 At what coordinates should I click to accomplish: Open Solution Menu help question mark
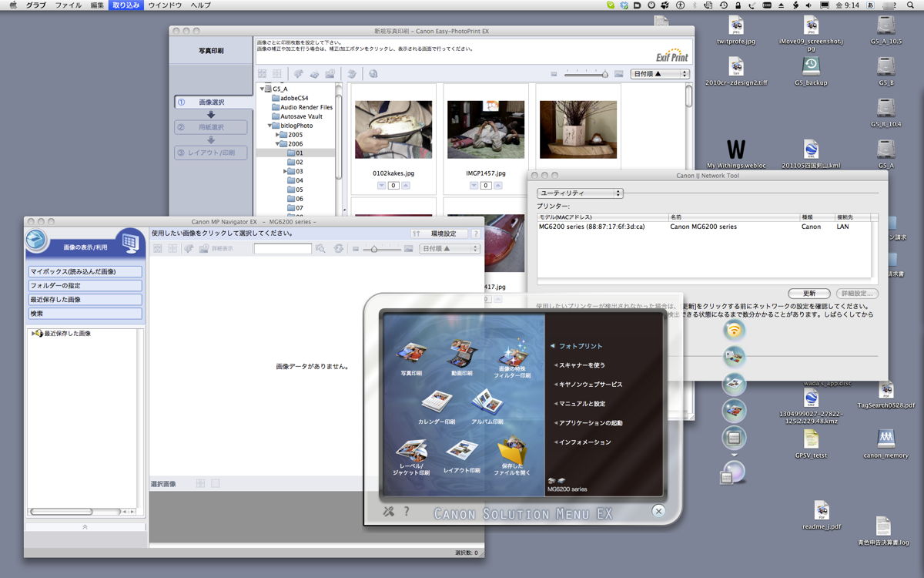(407, 511)
